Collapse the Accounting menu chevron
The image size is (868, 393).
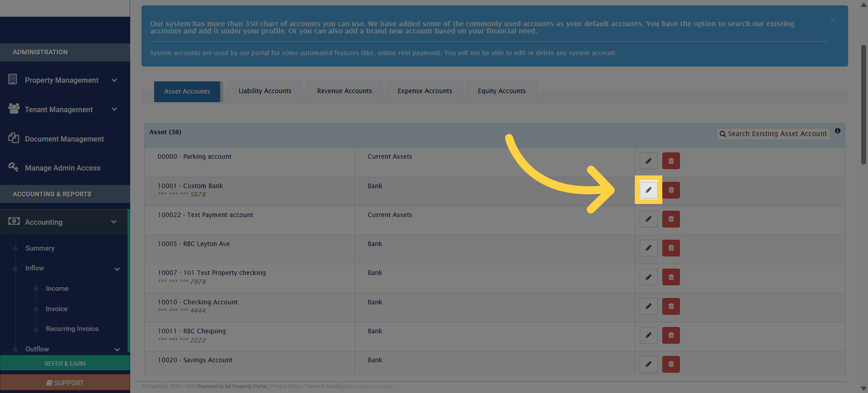[x=114, y=222]
